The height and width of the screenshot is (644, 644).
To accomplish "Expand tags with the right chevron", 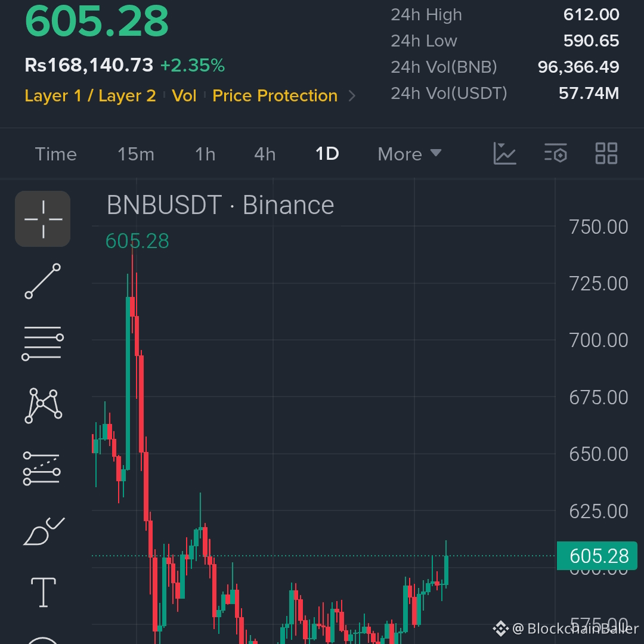I will point(352,96).
